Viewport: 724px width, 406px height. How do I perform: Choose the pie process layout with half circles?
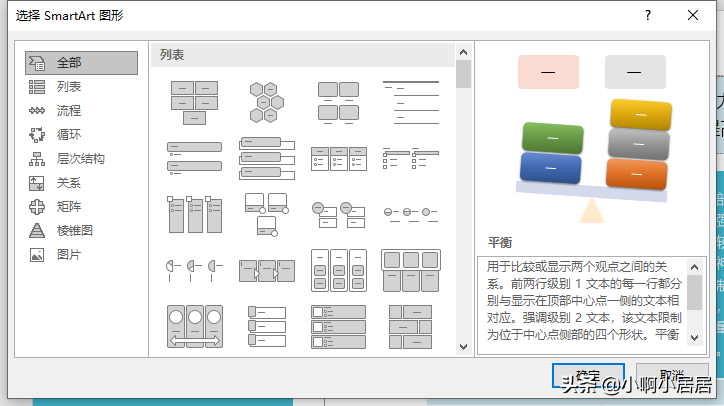(x=194, y=271)
